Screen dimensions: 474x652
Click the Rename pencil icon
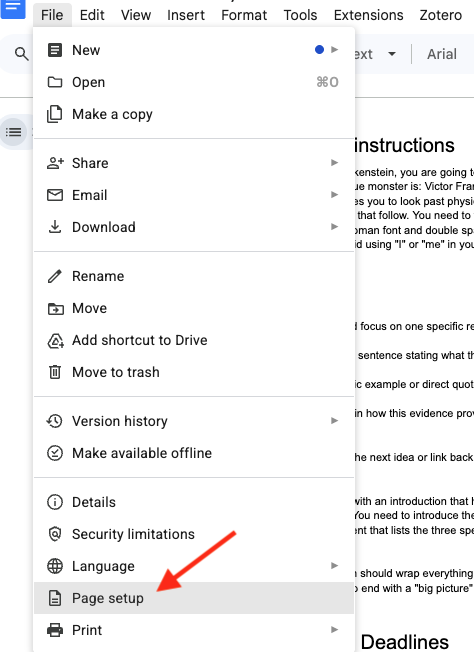click(54, 276)
